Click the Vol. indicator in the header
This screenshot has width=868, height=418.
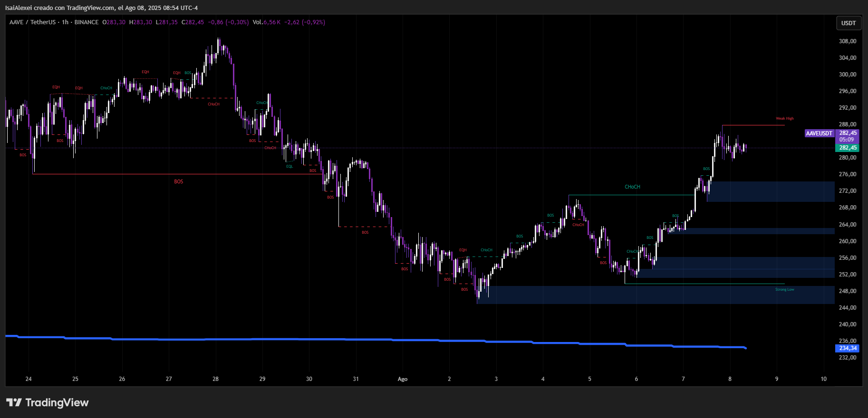tap(257, 22)
